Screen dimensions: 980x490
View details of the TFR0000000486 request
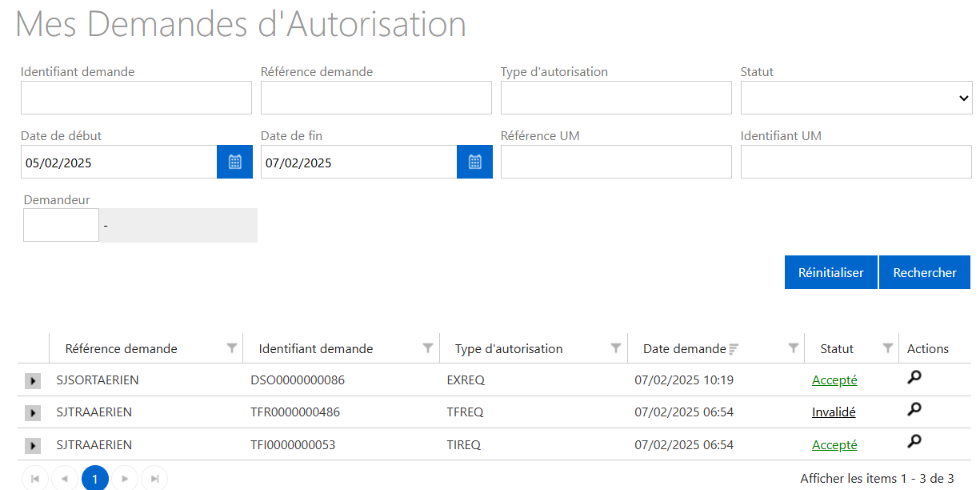[x=914, y=410]
